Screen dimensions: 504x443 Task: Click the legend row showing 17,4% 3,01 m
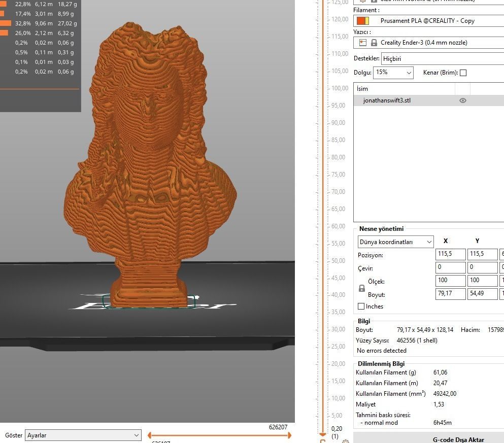click(x=39, y=14)
